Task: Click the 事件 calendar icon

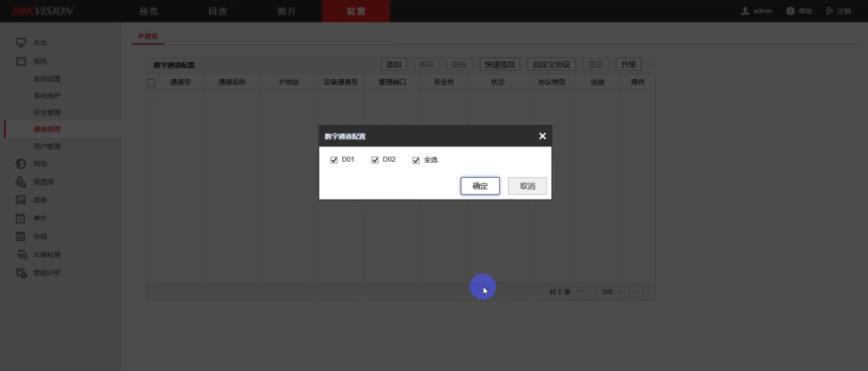Action: (21, 218)
